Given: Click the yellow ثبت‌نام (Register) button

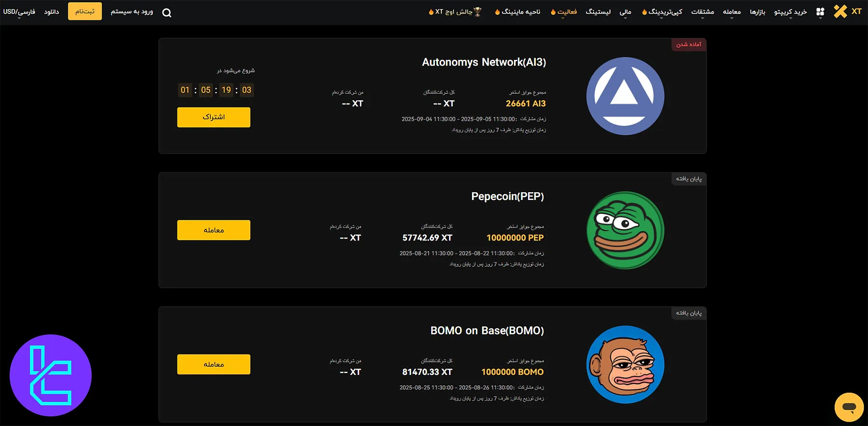Looking at the screenshot, I should 85,11.
